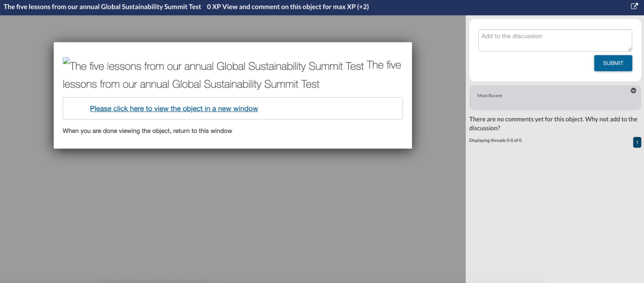Viewport: 644px width, 283px height.
Task: Open the object in a new window icon
Action: (x=634, y=6)
